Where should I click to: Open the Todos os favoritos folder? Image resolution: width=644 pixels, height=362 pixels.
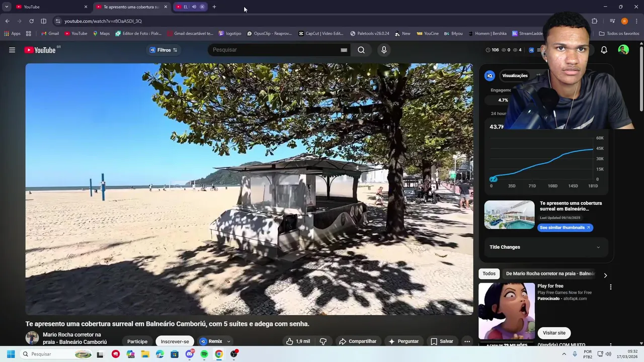619,34
